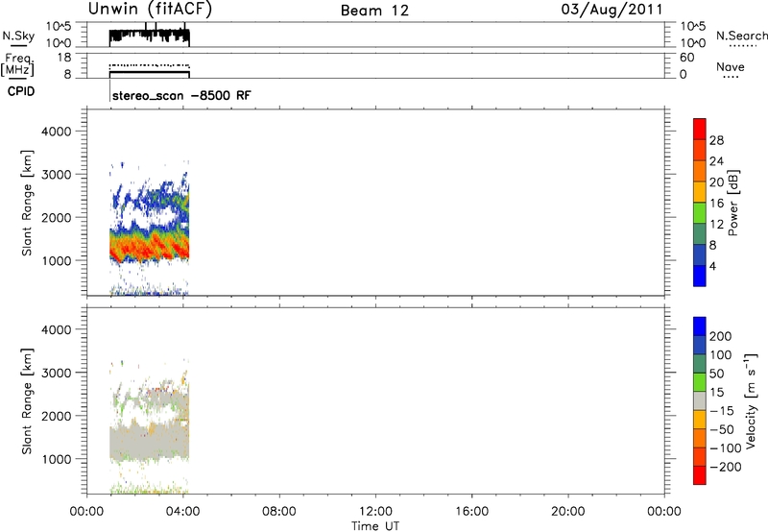Click the '16:00' time tick label
Image resolution: width=768 pixels, height=532 pixels.
471,512
